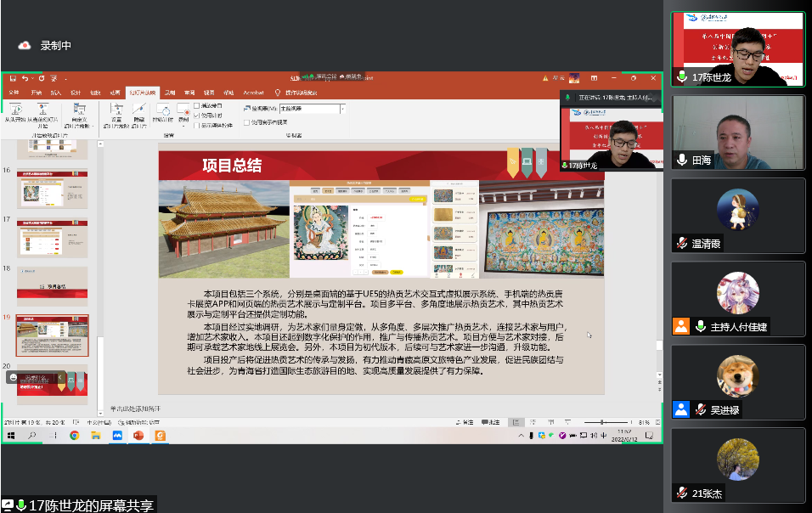Uncheck the 使用计时 checkbox
Screen dimensions: 812x513
(197, 115)
